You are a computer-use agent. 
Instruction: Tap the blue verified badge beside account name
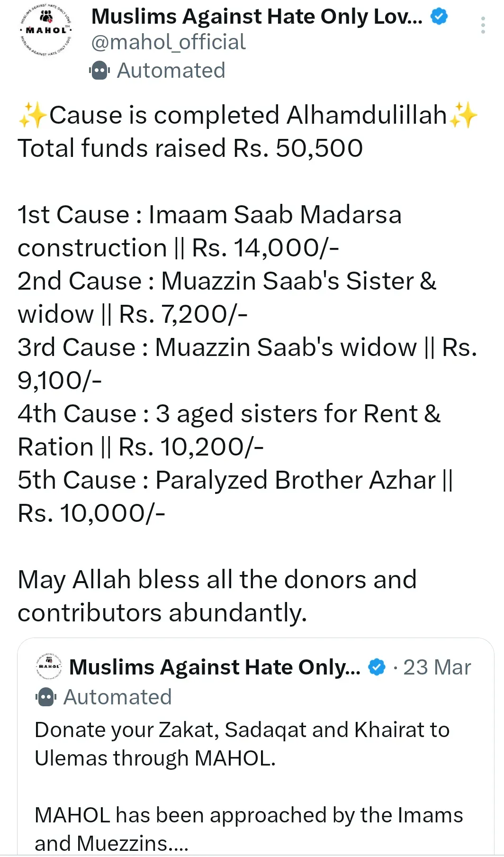point(439,17)
